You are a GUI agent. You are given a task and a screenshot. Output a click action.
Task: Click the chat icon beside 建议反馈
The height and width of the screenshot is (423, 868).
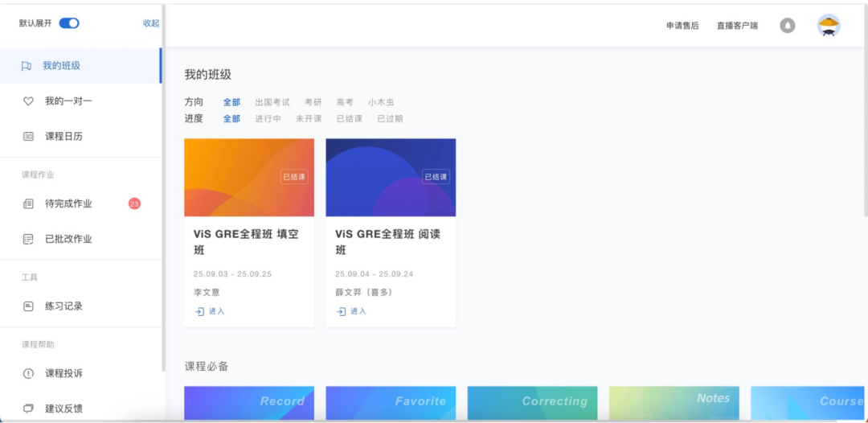pyautogui.click(x=28, y=409)
